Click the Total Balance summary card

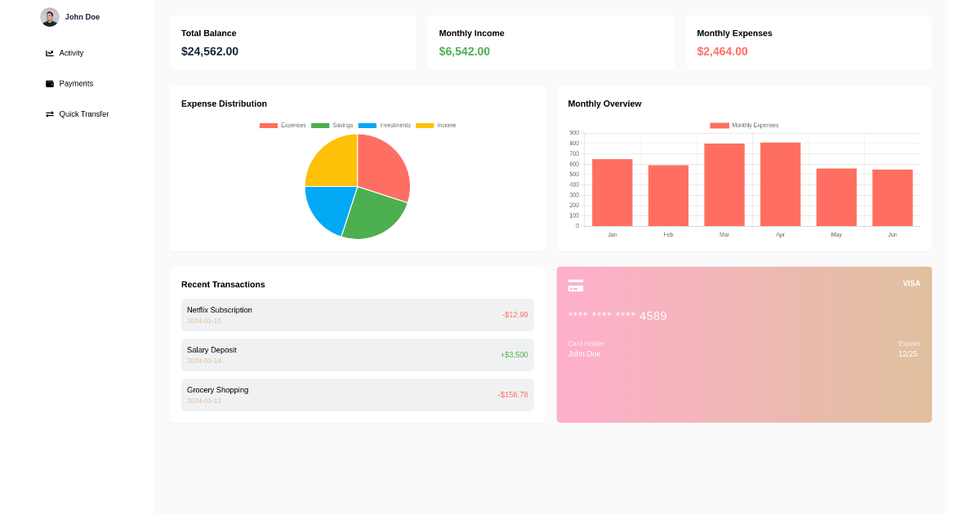pos(292,42)
